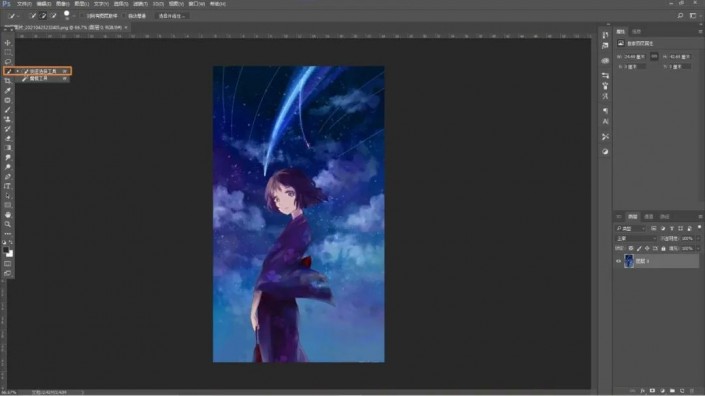
Task: Toggle lock transparent pixels
Action: (x=631, y=249)
